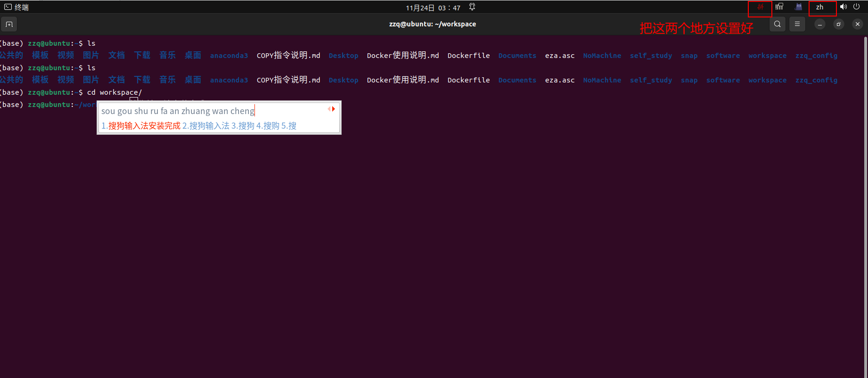This screenshot has height=378, width=868.
Task: Open the zh input source indicator
Action: tap(820, 7)
